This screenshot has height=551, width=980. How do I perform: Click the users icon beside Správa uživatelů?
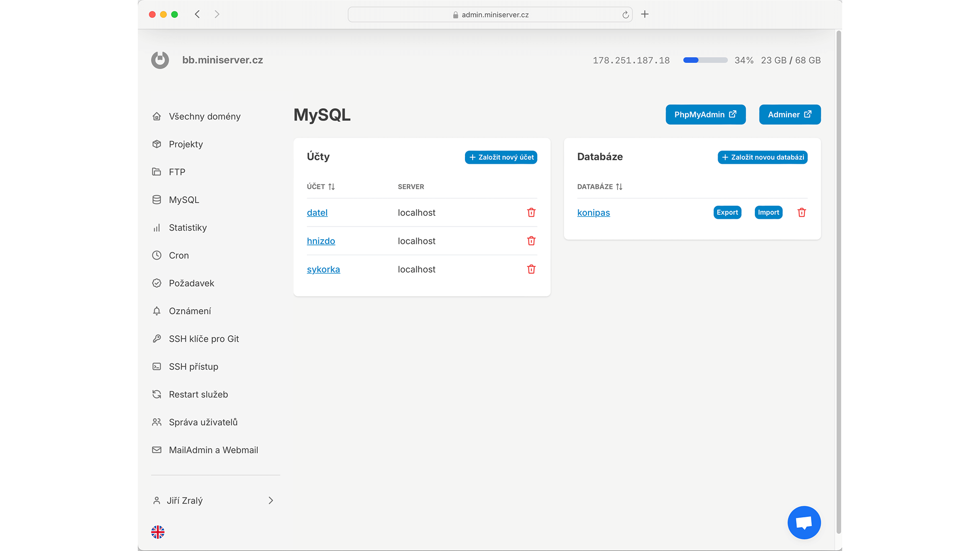pos(157,422)
